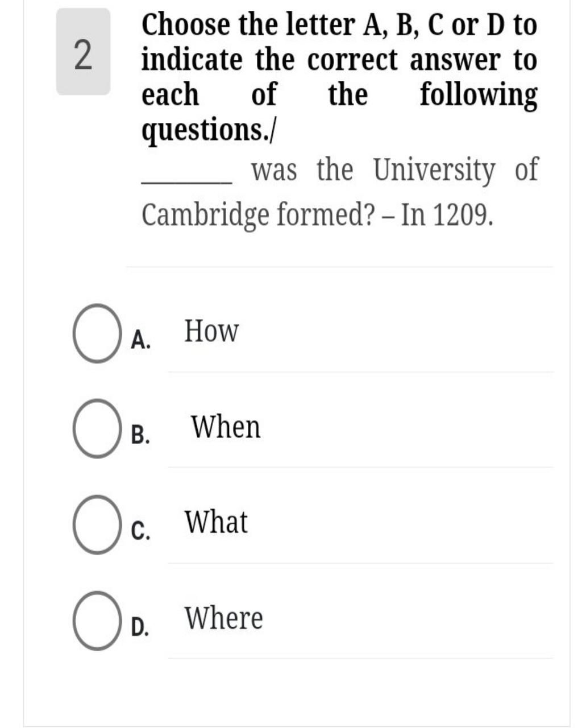Click the 'How' answer text

coord(211,331)
